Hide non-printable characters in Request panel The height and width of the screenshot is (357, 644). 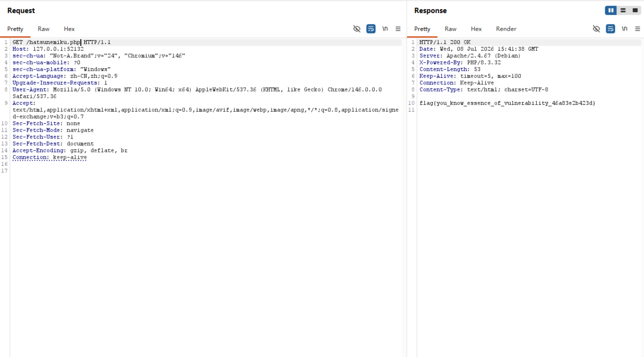pos(357,29)
